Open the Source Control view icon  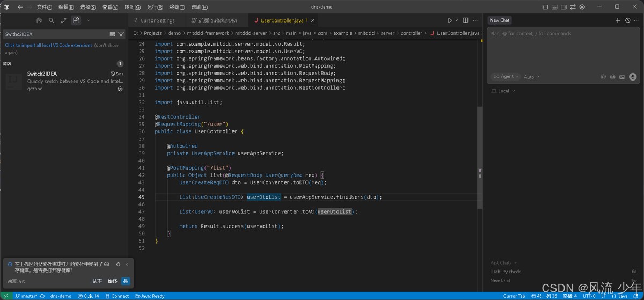click(x=64, y=20)
